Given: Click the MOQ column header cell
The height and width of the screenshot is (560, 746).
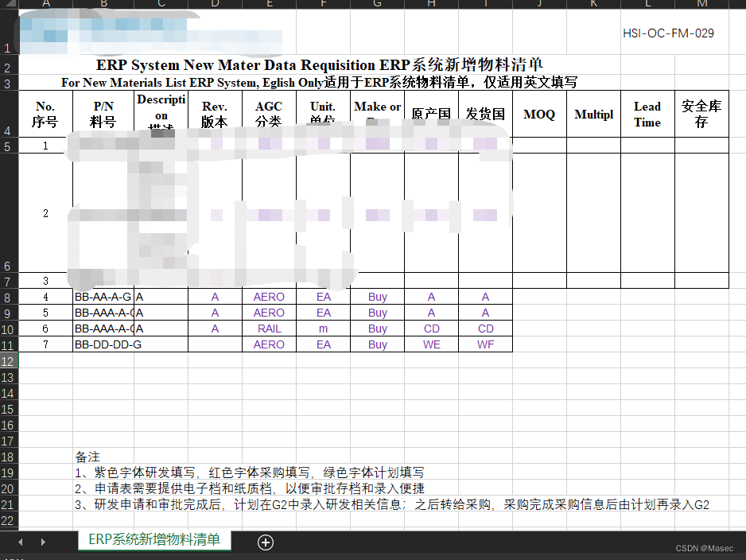Looking at the screenshot, I should [x=539, y=114].
